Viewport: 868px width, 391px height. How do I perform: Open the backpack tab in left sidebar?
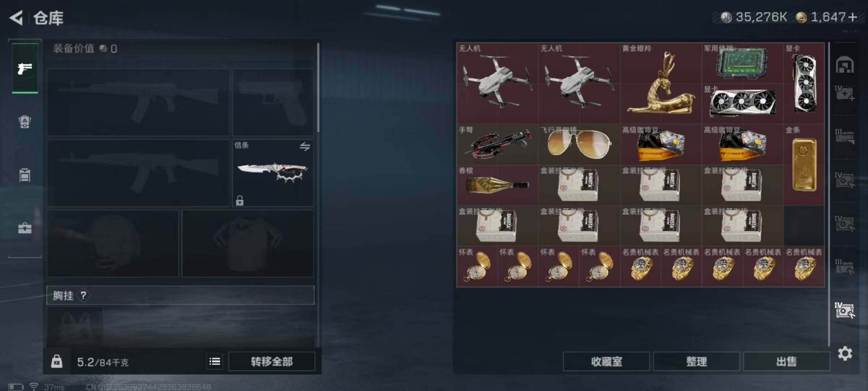25,122
